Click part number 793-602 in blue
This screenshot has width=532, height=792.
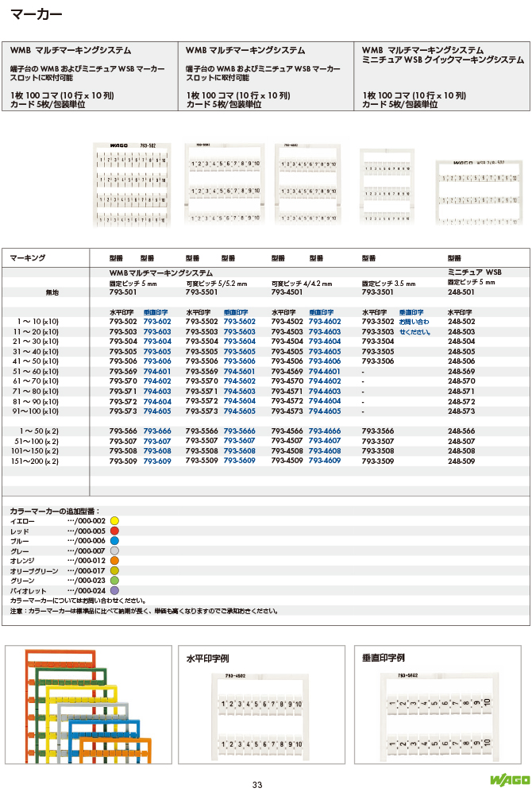click(x=157, y=321)
